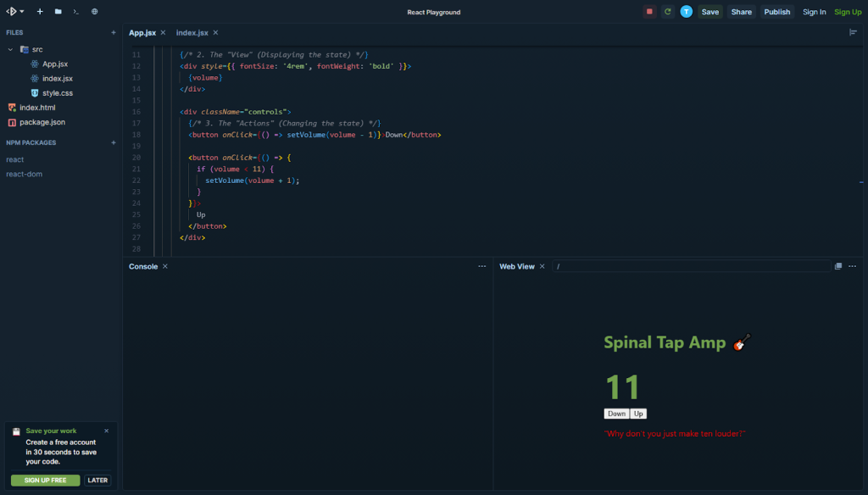Click the Sign Up link
Image resolution: width=868 pixels, height=495 pixels.
pos(849,12)
